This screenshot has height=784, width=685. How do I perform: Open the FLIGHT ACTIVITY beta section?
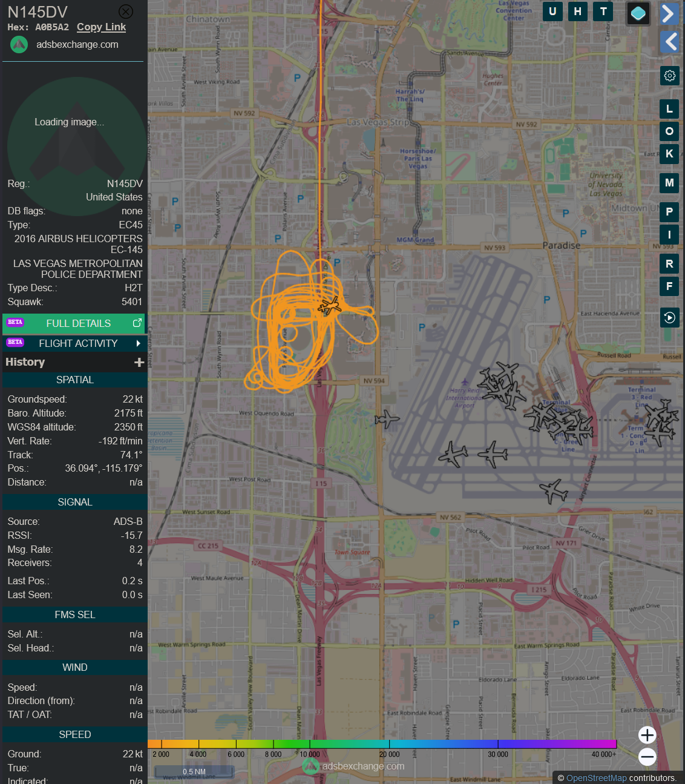(x=74, y=343)
